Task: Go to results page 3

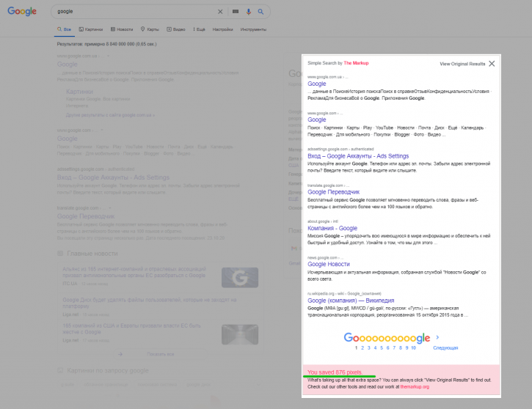Action: tap(369, 347)
